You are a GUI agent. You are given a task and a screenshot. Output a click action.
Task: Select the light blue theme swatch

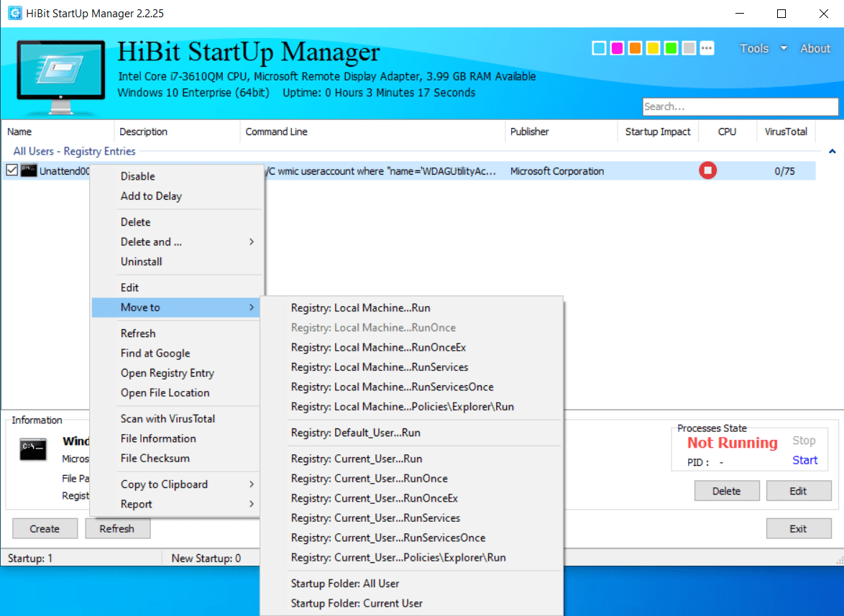click(x=599, y=48)
